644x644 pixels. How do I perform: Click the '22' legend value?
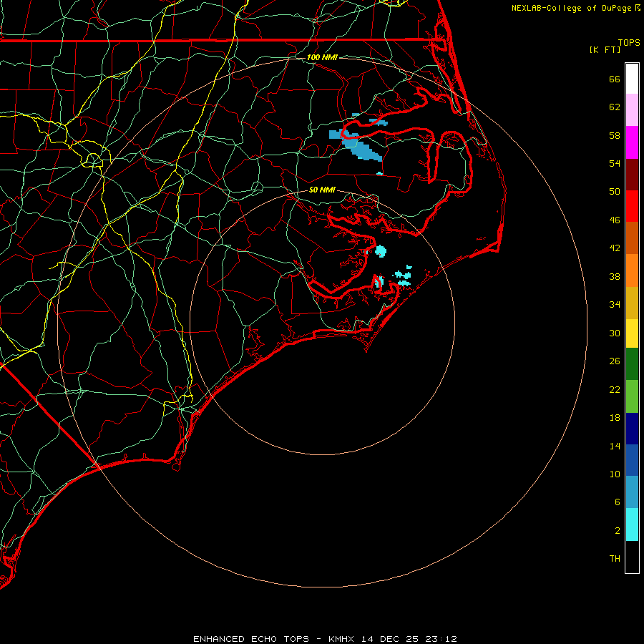tap(615, 389)
